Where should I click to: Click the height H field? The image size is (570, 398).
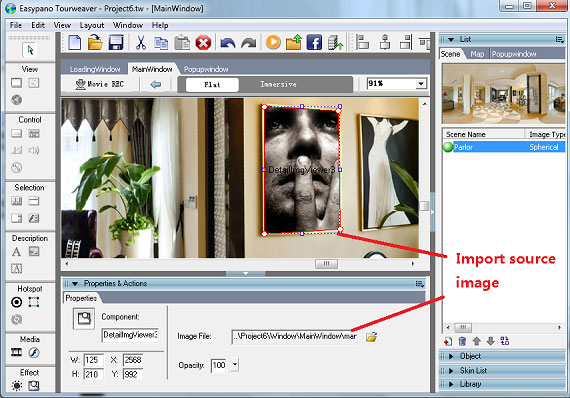point(93,374)
